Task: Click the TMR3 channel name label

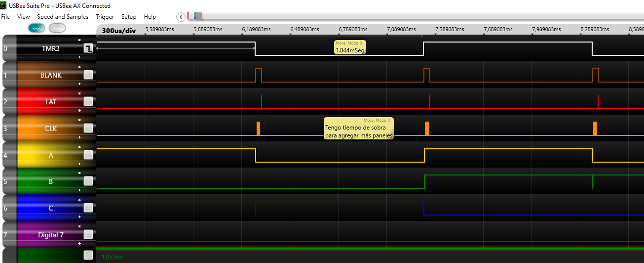Action: point(51,48)
